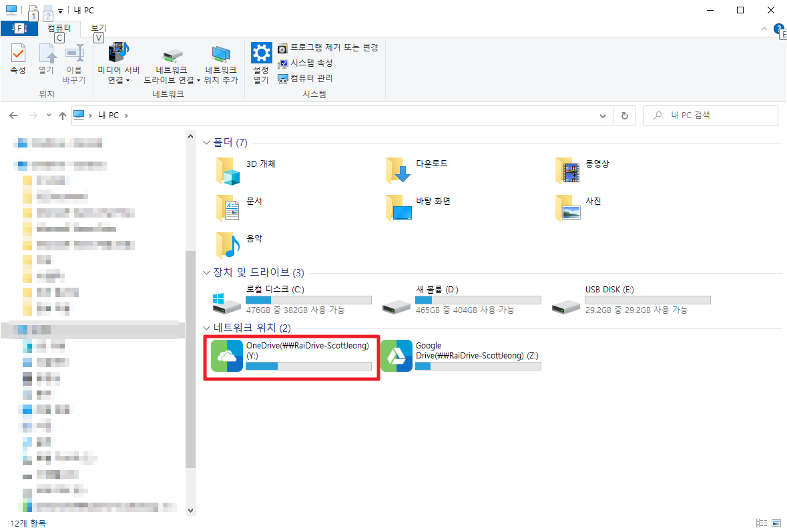Collapse the 폴더 (7) group
This screenshot has height=532, width=787.
[206, 143]
